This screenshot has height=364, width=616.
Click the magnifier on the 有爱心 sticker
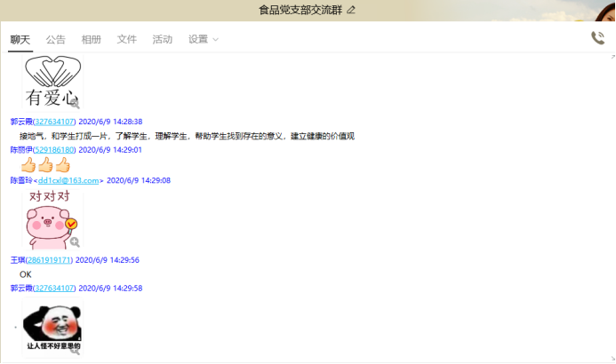(x=75, y=104)
